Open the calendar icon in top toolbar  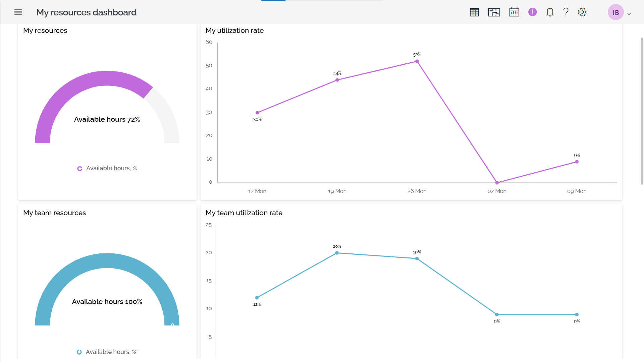[514, 12]
